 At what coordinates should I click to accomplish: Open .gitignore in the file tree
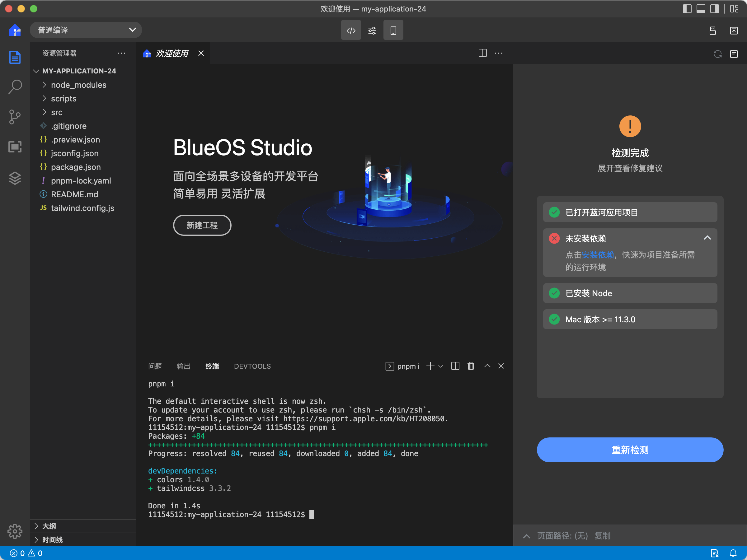coord(83,126)
